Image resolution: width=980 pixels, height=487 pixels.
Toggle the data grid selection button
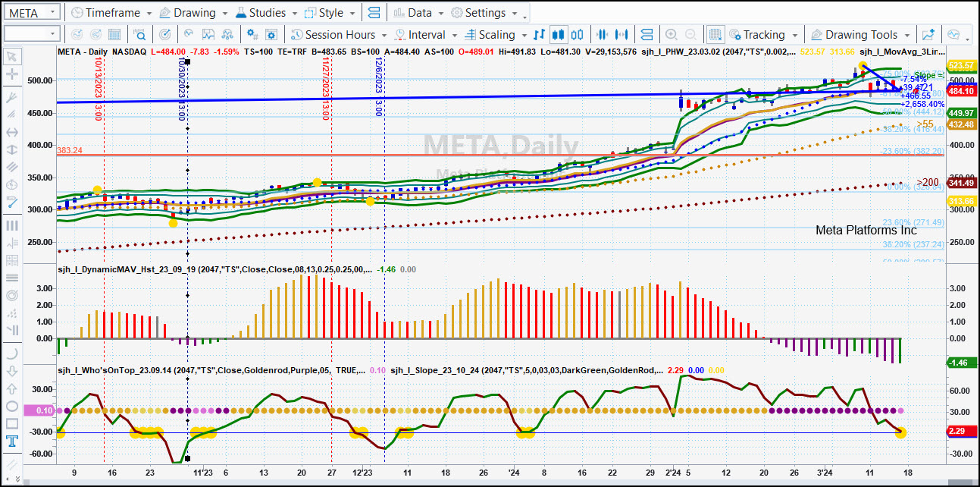click(715, 34)
